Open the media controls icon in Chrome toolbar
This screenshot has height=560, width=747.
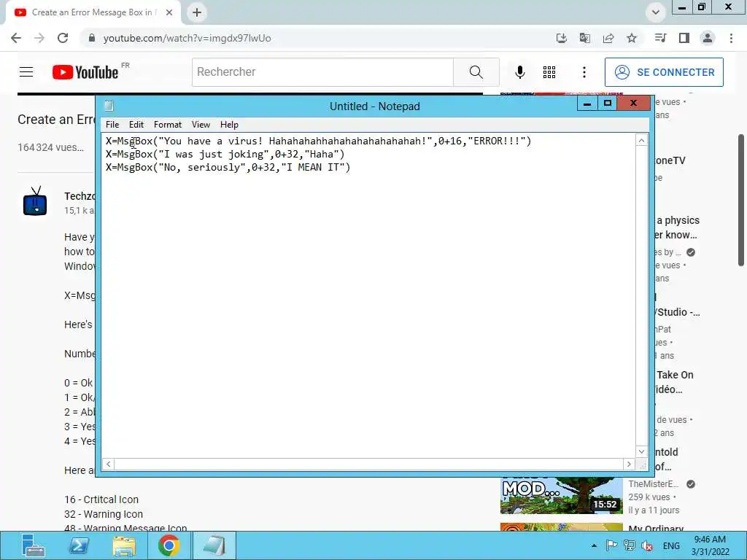pyautogui.click(x=661, y=38)
